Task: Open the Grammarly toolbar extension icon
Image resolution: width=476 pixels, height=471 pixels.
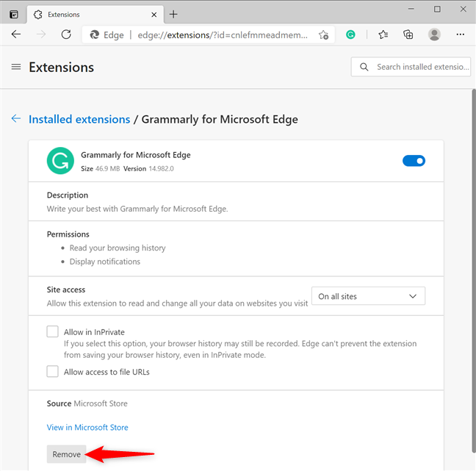Action: pos(350,35)
